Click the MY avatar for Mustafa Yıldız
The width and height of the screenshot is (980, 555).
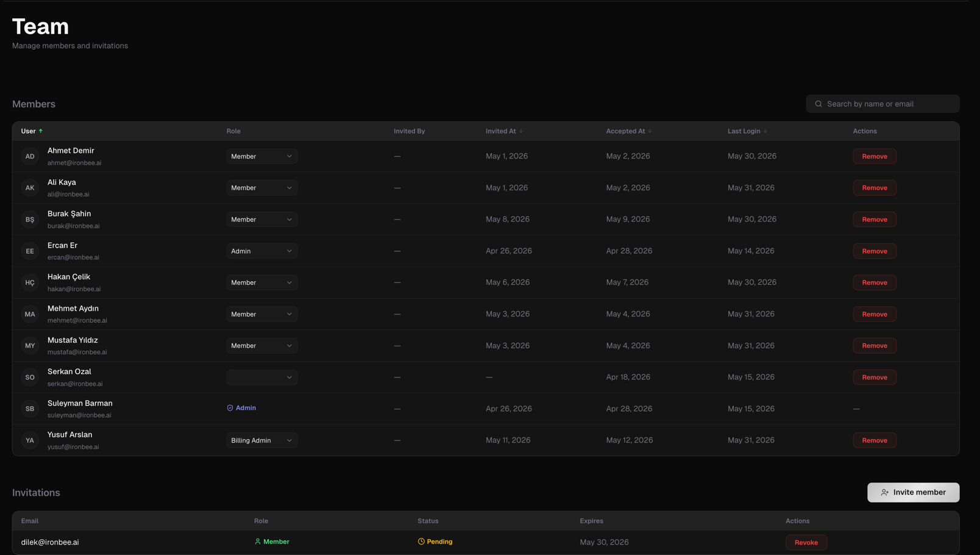tap(30, 346)
